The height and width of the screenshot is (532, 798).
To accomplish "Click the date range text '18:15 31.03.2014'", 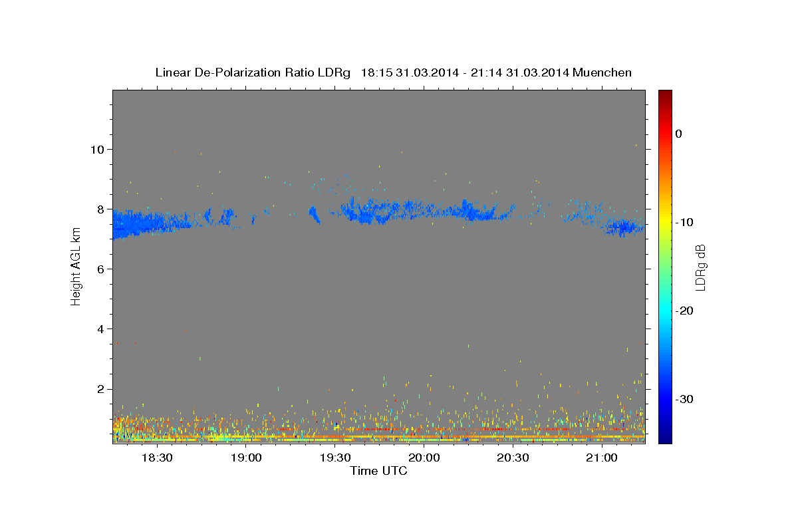I will (409, 72).
